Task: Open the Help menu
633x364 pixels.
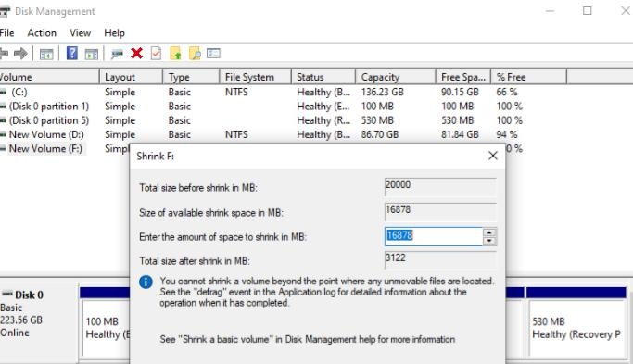Action: (x=114, y=33)
